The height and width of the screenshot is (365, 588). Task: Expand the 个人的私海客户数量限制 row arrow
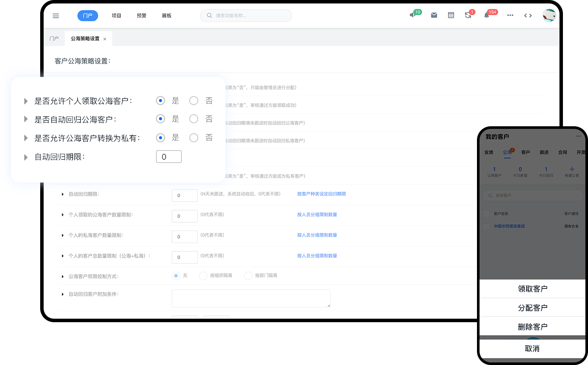63,235
